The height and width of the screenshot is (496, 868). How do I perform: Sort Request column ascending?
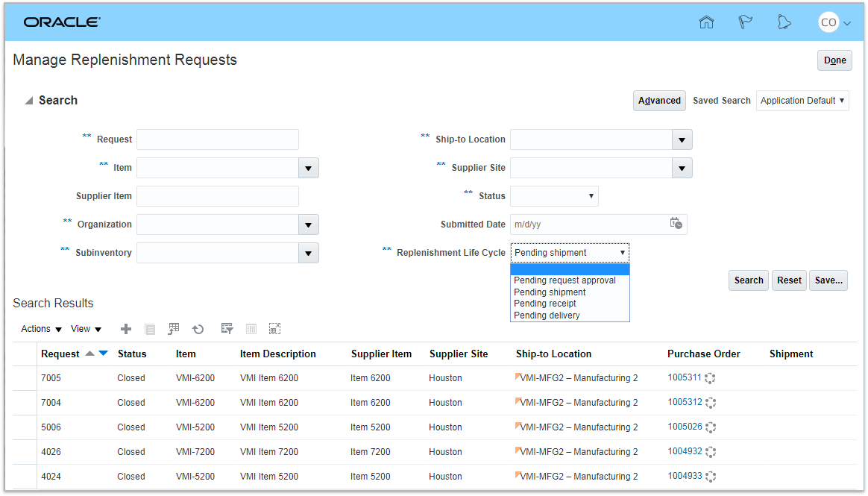(x=89, y=354)
